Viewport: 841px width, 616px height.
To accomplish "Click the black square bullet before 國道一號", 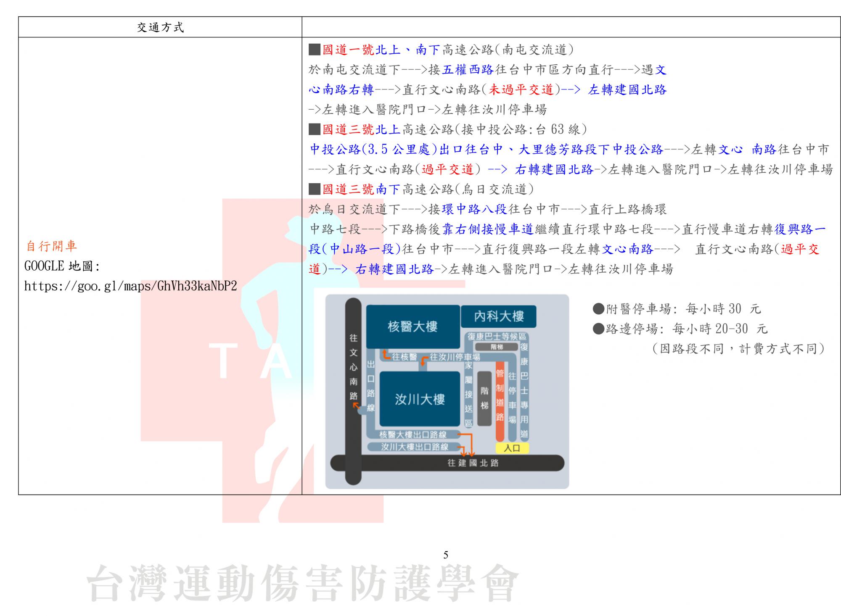I will point(315,50).
